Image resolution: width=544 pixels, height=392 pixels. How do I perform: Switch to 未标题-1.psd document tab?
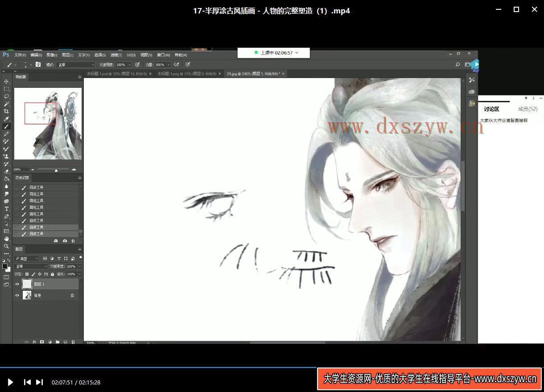pyautogui.click(x=116, y=74)
